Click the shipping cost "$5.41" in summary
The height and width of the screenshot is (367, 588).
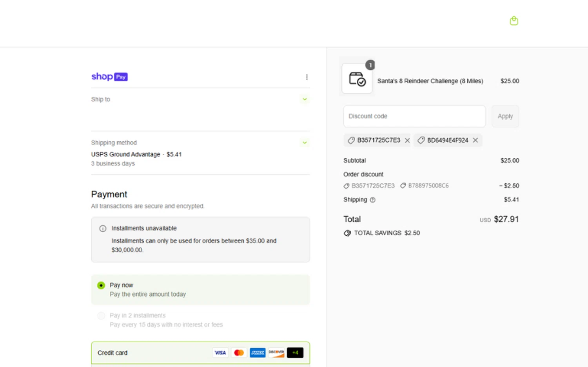pyautogui.click(x=511, y=200)
